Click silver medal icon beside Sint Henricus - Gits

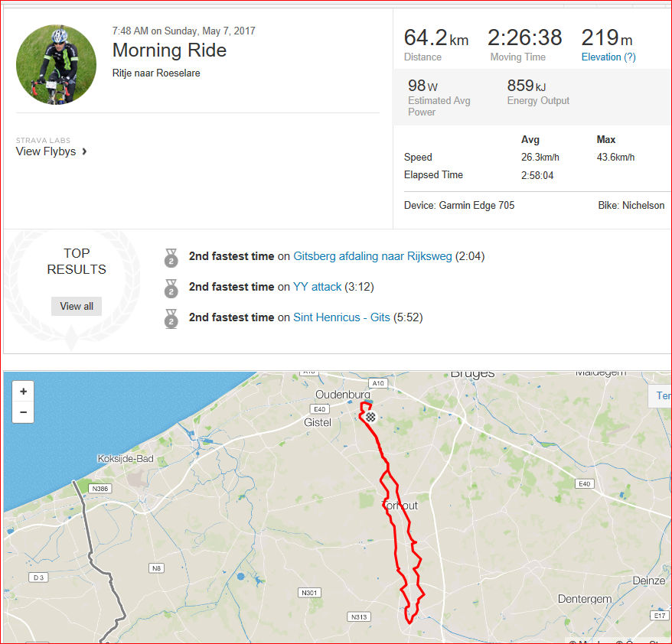tap(171, 319)
